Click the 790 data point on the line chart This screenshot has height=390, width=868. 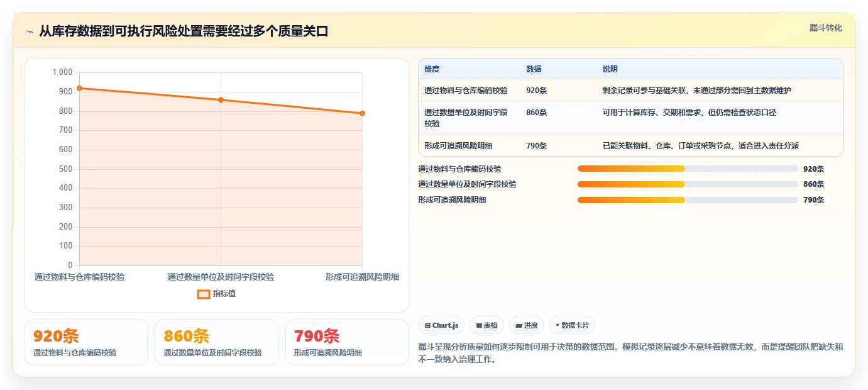pyautogui.click(x=362, y=113)
